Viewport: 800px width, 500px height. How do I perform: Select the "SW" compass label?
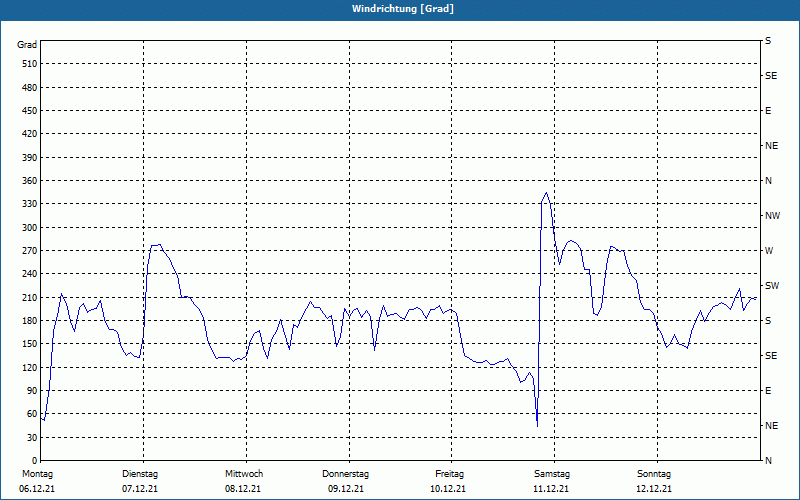click(x=772, y=286)
